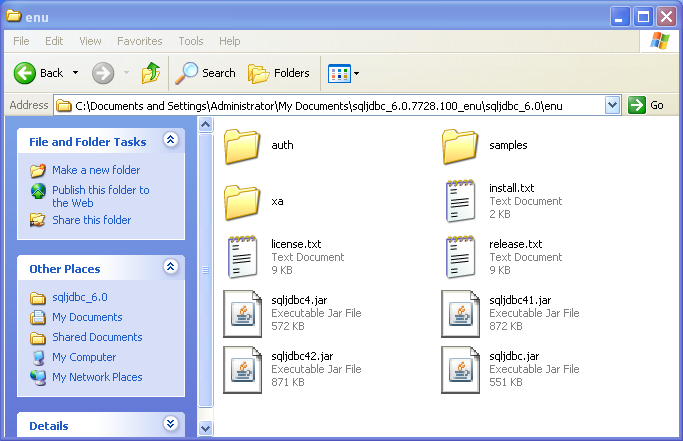The width and height of the screenshot is (683, 441).
Task: Click the sqljdbc_6.0 folder icon in Other Places
Action: click(x=38, y=298)
